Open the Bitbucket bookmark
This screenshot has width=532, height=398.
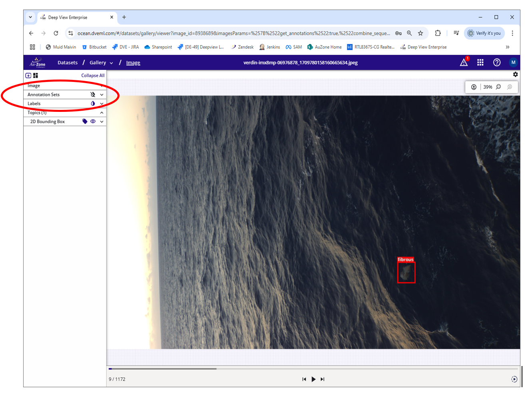point(94,47)
